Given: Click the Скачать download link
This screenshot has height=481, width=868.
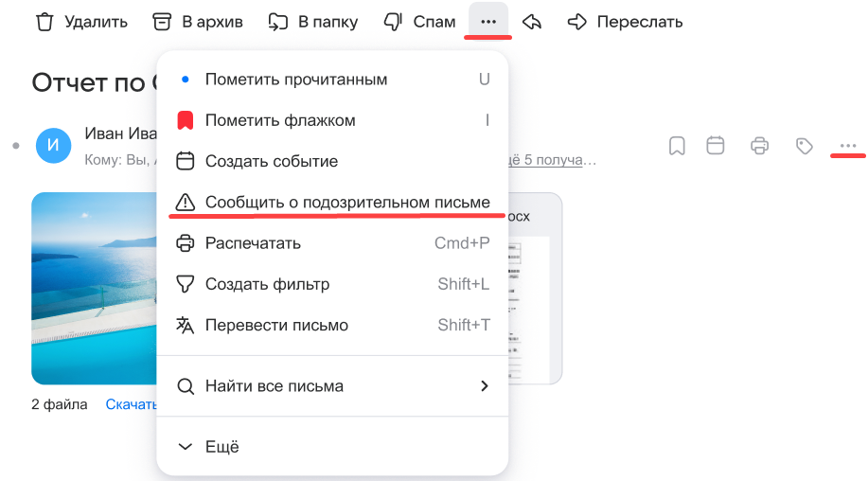Looking at the screenshot, I should click(131, 404).
